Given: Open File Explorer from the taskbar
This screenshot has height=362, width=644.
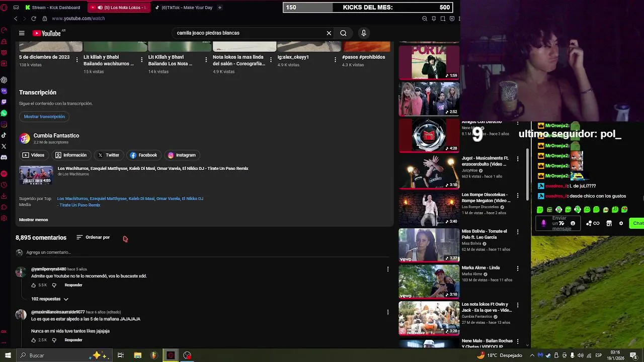Looking at the screenshot, I should point(138,355).
